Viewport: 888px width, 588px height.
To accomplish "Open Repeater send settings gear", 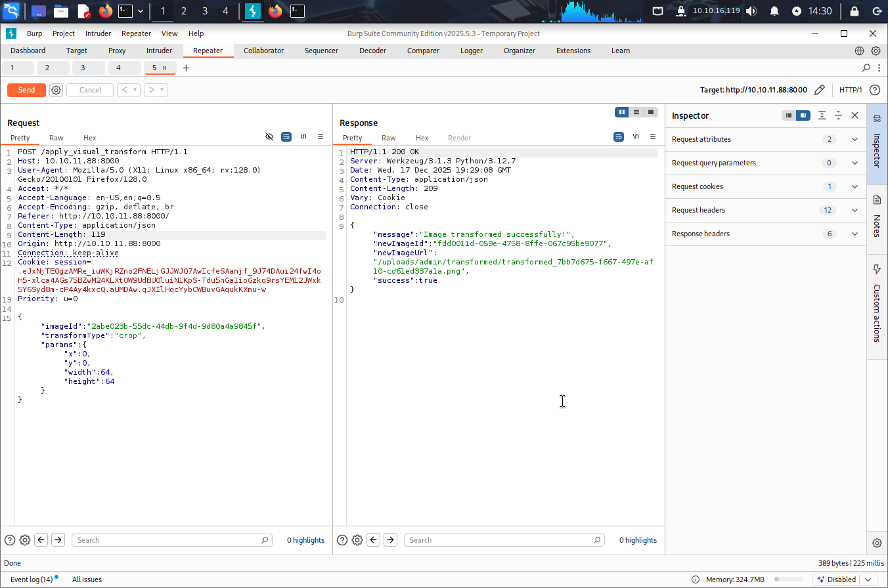I will click(x=56, y=90).
